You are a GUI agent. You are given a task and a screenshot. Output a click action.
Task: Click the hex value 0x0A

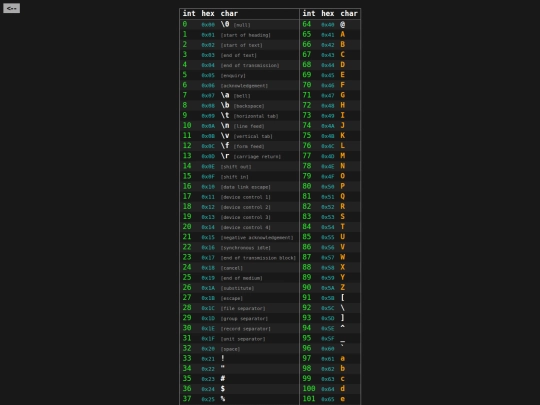click(x=208, y=126)
